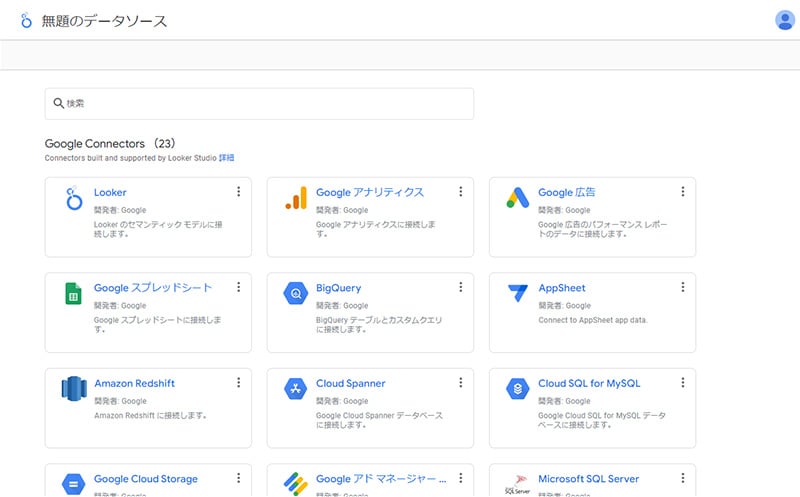Image resolution: width=800 pixels, height=497 pixels.
Task: Click the Looker connector title
Action: pyautogui.click(x=110, y=192)
